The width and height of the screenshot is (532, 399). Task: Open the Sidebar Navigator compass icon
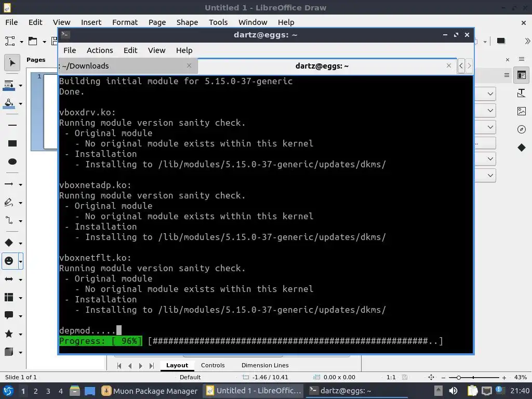[x=522, y=129]
